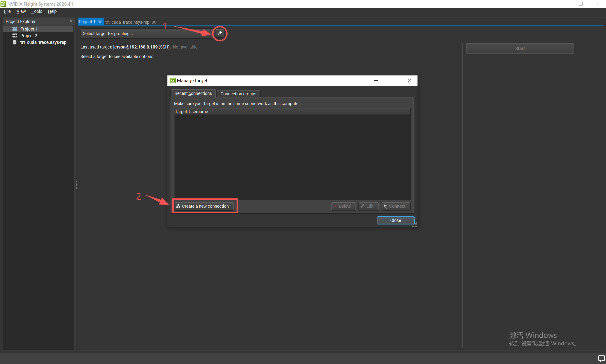Click the 'Last used target' jetson@192.168.0.109 text
This screenshot has height=364, width=606.
pos(135,47)
